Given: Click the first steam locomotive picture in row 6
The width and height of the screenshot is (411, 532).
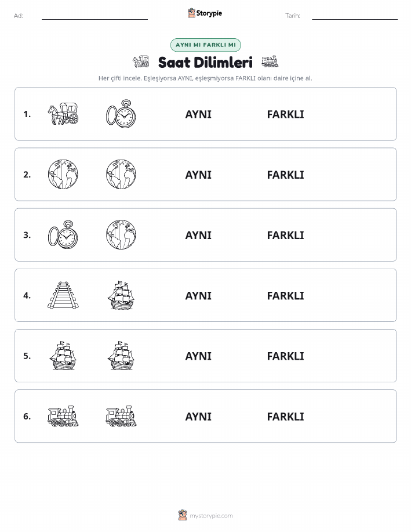Looking at the screenshot, I should [63, 416].
